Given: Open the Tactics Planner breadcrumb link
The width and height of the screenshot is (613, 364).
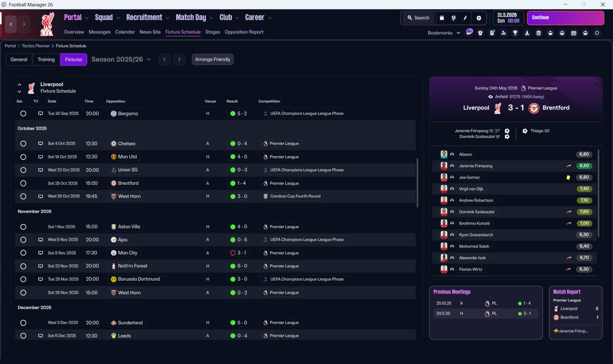Looking at the screenshot, I should 35,46.
